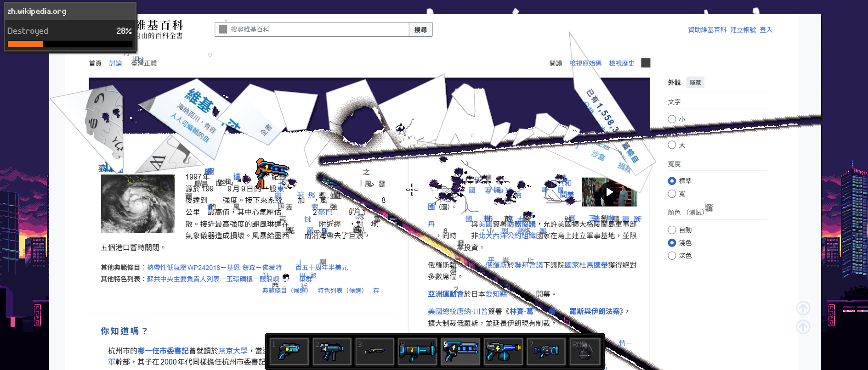Select weapon slot 3 shotgun
This screenshot has height=370, width=868.
(x=374, y=352)
